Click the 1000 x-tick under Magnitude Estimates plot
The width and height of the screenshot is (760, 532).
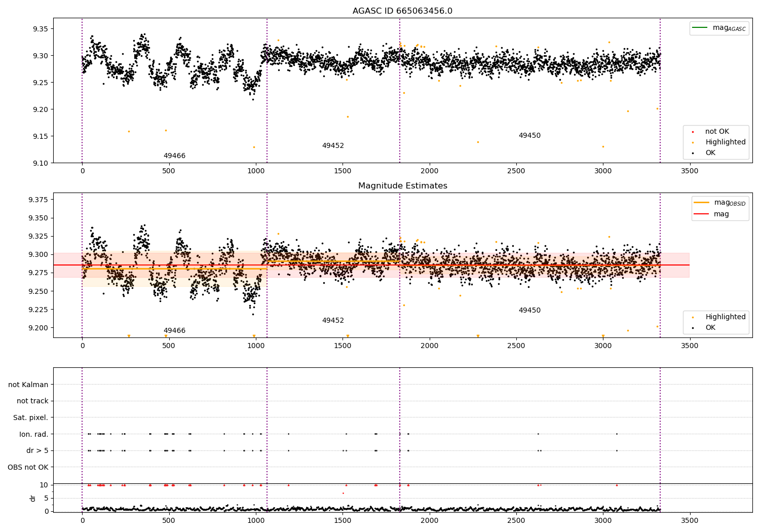point(255,346)
